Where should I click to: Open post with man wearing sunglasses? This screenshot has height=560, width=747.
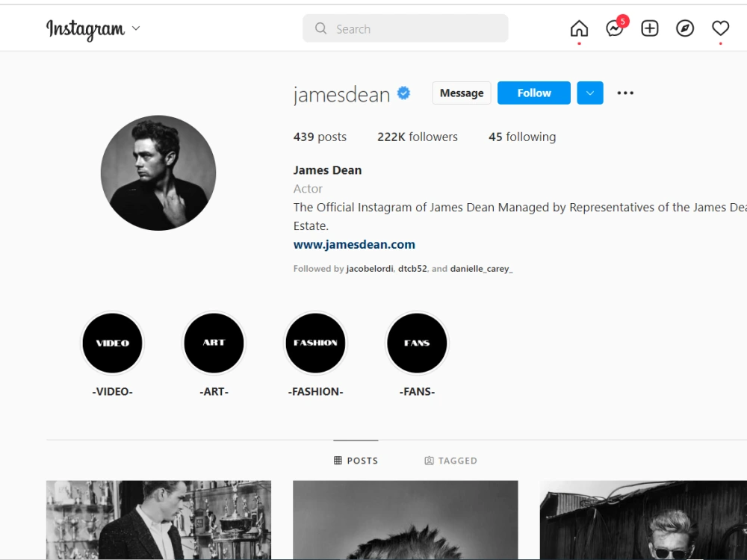643,520
